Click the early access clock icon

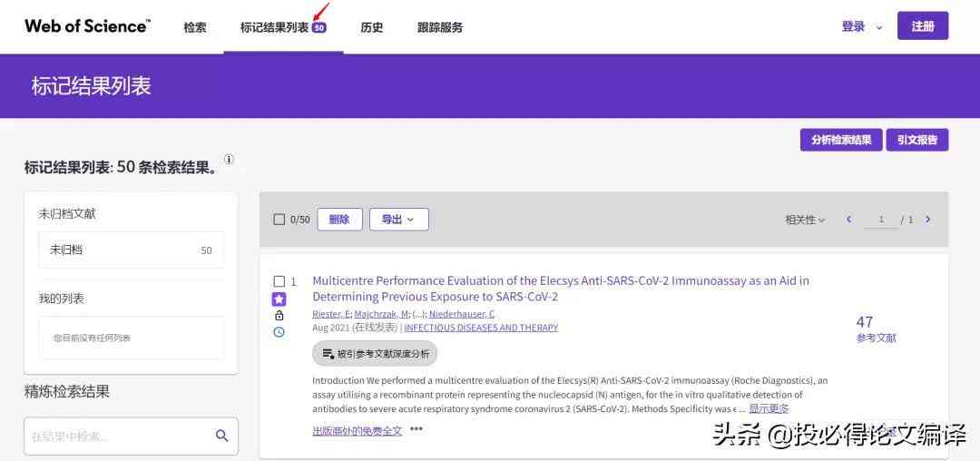[279, 332]
